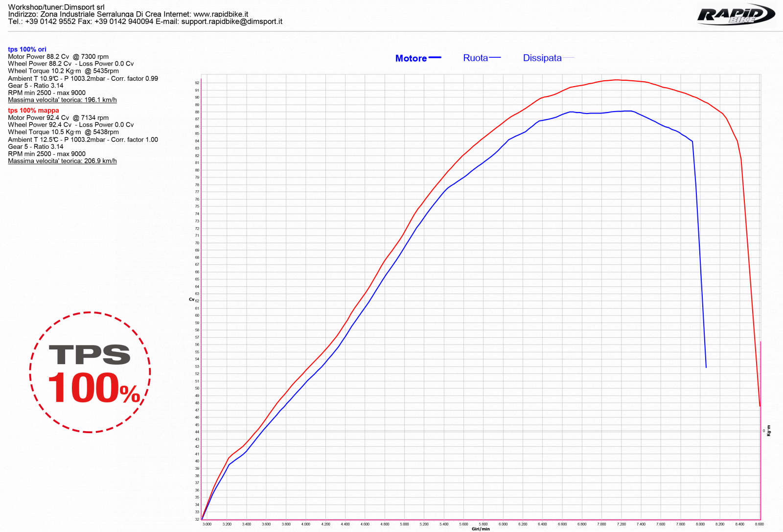783x532 pixels.
Task: Click 'Massima velocita' teorica: 196.1 km/h'
Action: (x=62, y=100)
